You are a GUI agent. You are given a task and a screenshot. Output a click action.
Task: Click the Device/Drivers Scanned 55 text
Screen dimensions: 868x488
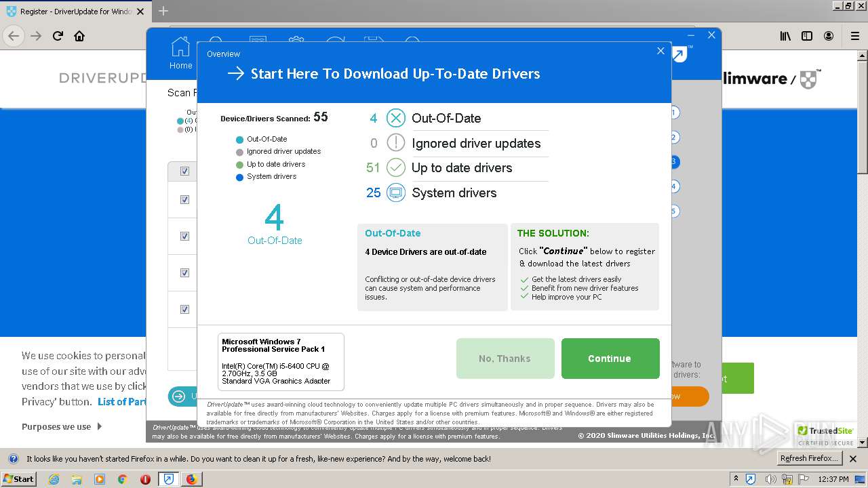coord(274,117)
